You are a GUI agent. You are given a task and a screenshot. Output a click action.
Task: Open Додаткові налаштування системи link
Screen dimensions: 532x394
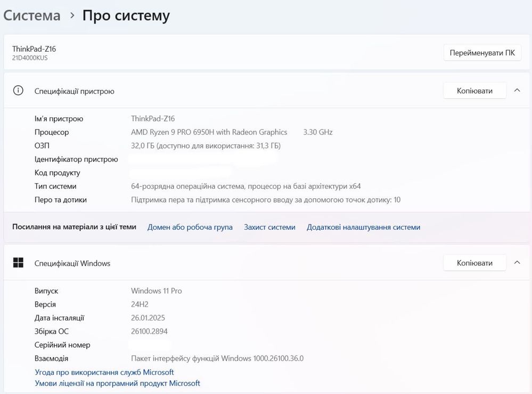[363, 227]
